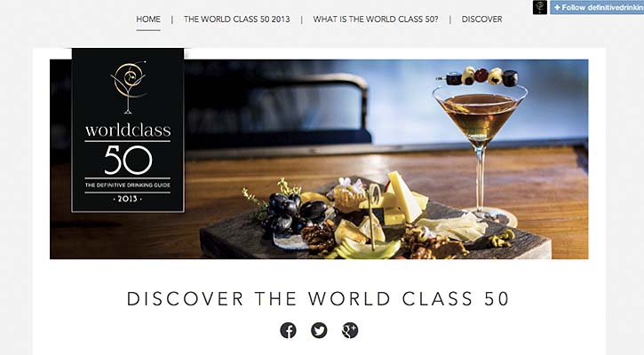Screen dimensions: 644x355
Task: Open the definitivedrinking blog avatar icon
Action: 540,7
